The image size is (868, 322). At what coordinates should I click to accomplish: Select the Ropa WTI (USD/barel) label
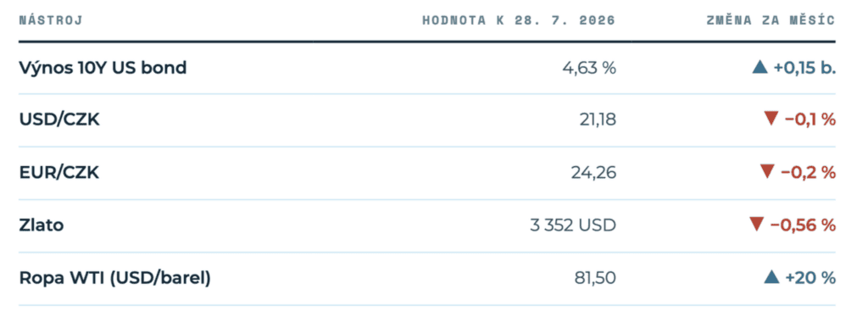115,278
